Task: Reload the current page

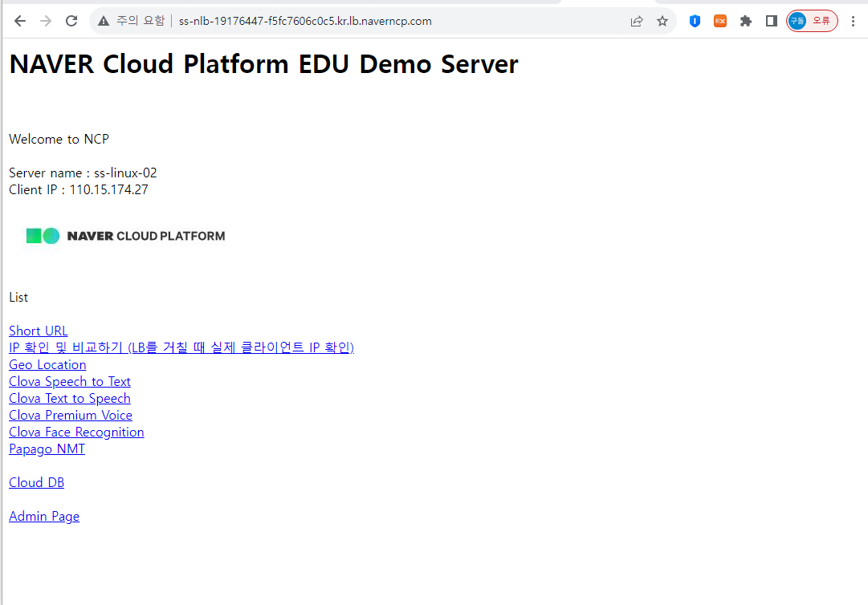Action: (x=71, y=21)
